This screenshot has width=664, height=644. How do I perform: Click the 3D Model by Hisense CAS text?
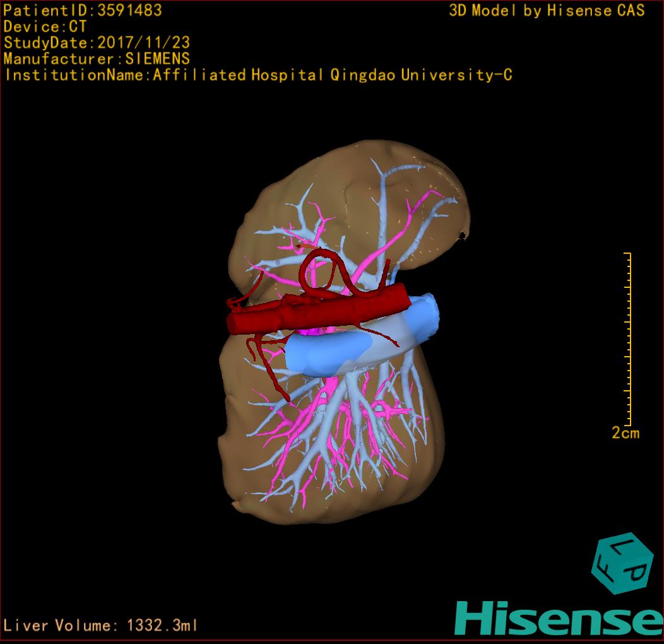pos(547,10)
